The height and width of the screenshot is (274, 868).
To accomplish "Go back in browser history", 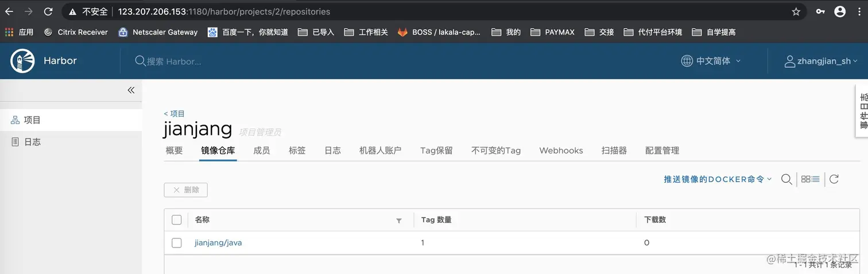I will tap(9, 11).
